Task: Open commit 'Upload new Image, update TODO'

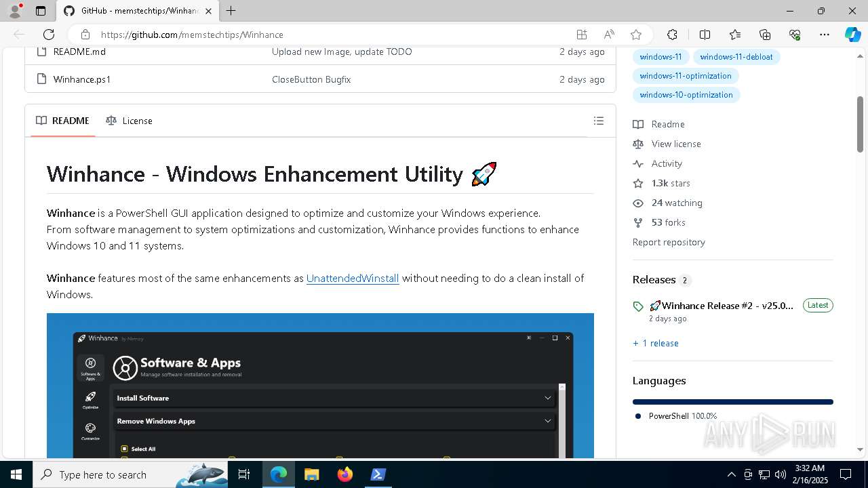Action: point(342,52)
